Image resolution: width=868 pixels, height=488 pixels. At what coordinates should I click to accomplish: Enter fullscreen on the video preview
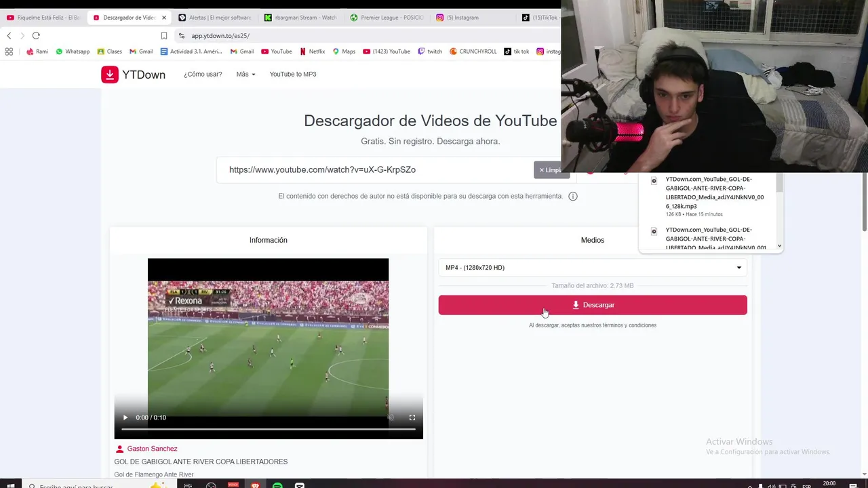[x=412, y=418]
